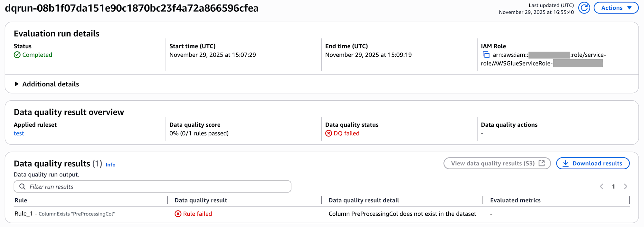Click the green Completed status icon
644x227 pixels.
[17, 55]
